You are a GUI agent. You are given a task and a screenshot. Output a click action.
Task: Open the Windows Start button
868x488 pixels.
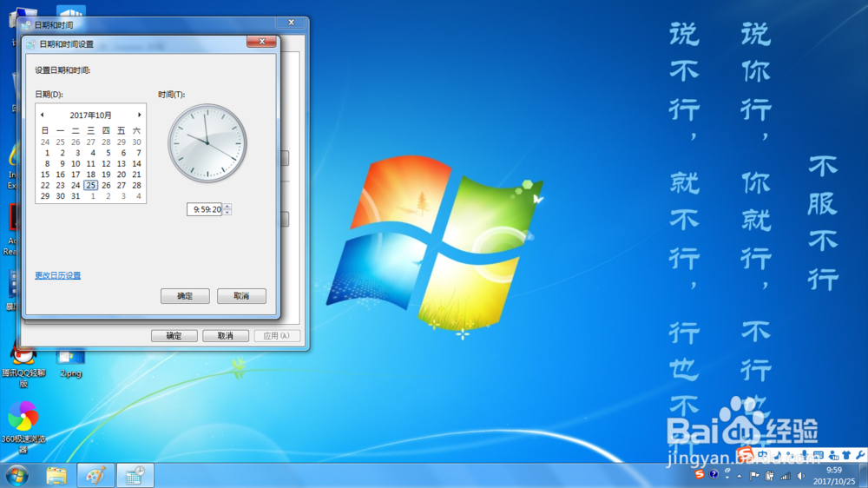(x=16, y=476)
